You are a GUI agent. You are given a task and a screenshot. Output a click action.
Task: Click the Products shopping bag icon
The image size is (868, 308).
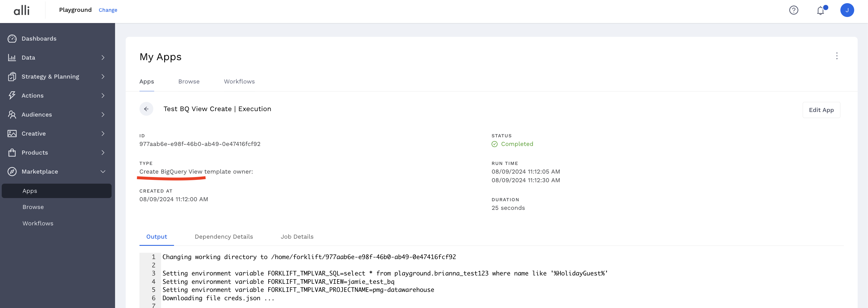(x=12, y=153)
